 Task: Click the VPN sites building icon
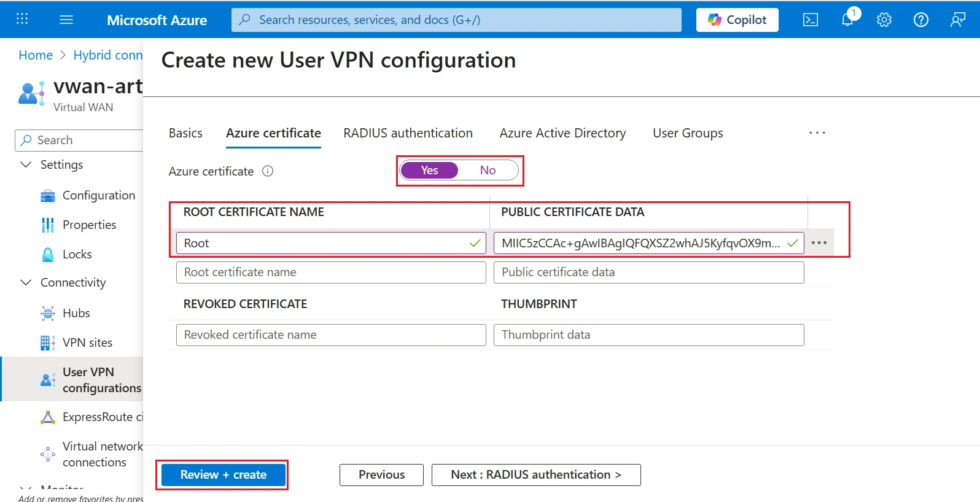click(48, 343)
